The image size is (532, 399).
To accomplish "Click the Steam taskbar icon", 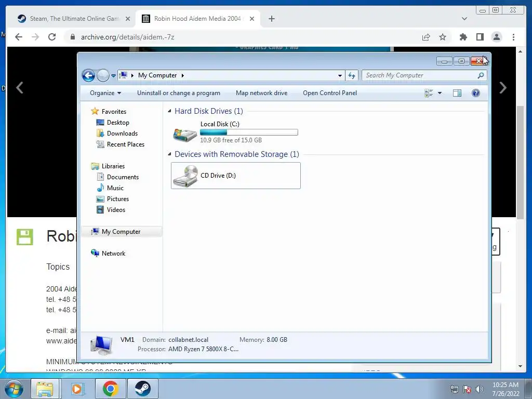I will tap(142, 389).
